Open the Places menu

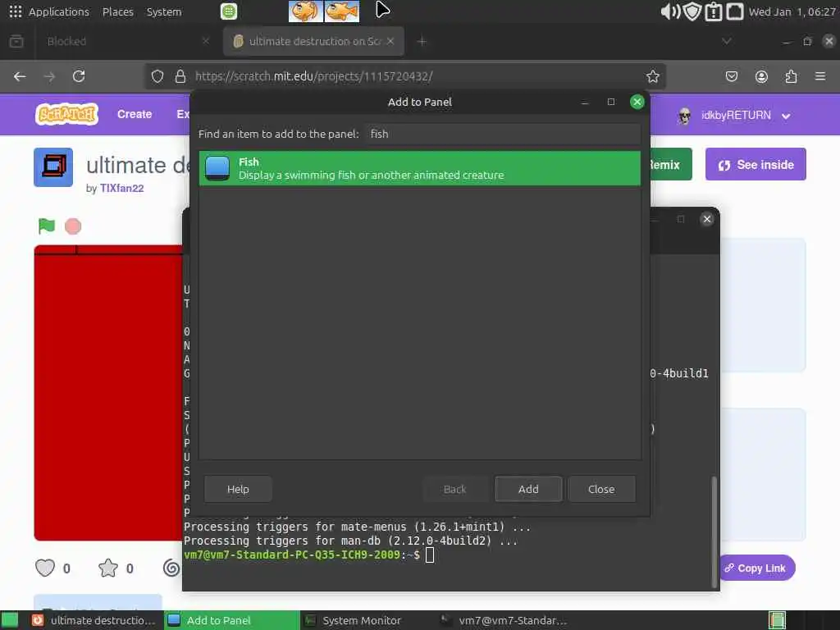point(118,11)
